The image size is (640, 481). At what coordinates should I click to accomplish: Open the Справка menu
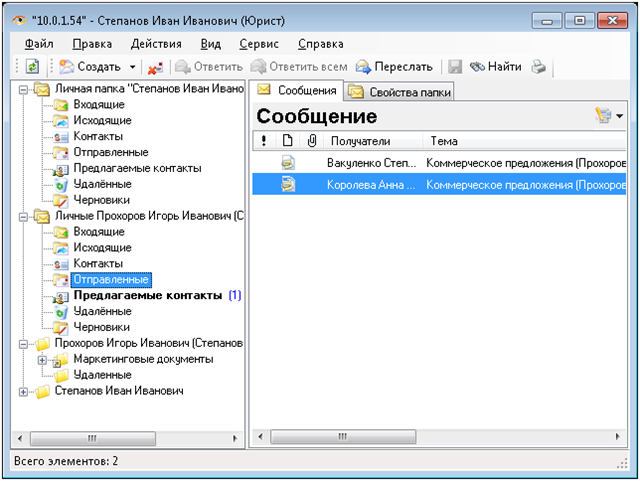320,44
